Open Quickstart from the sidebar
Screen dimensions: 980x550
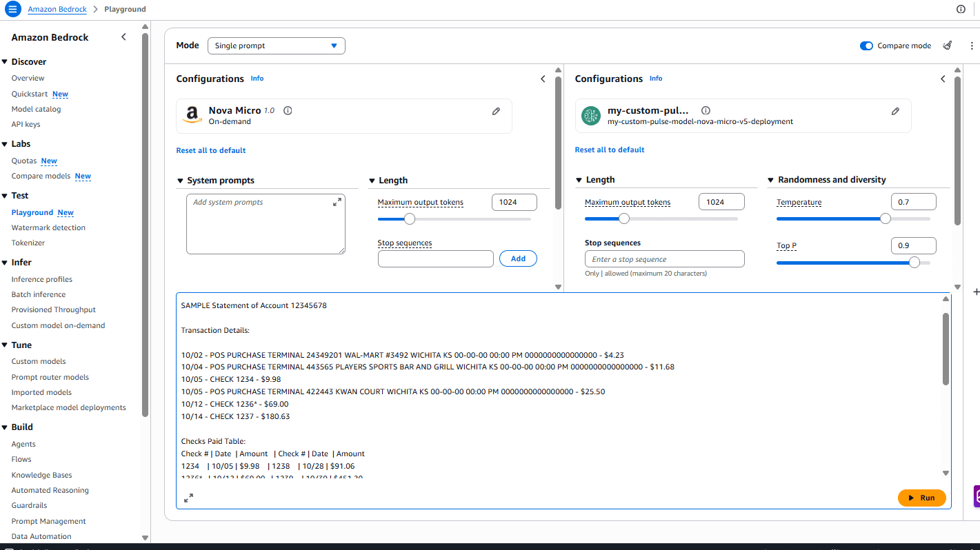[x=30, y=94]
